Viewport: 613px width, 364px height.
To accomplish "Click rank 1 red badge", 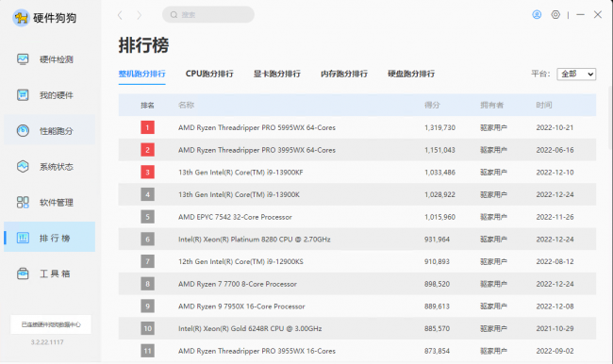I will tap(147, 127).
